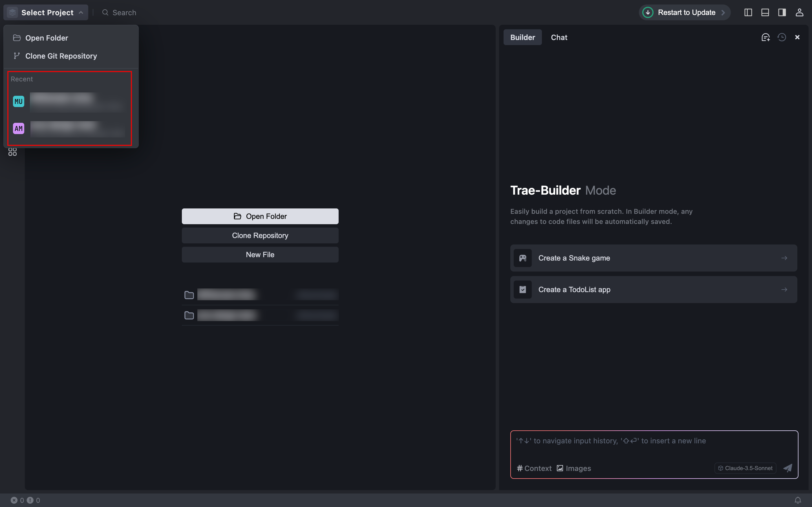Open the Claude-3.5-Sonnet model selector
This screenshot has height=507, width=812.
click(745, 468)
